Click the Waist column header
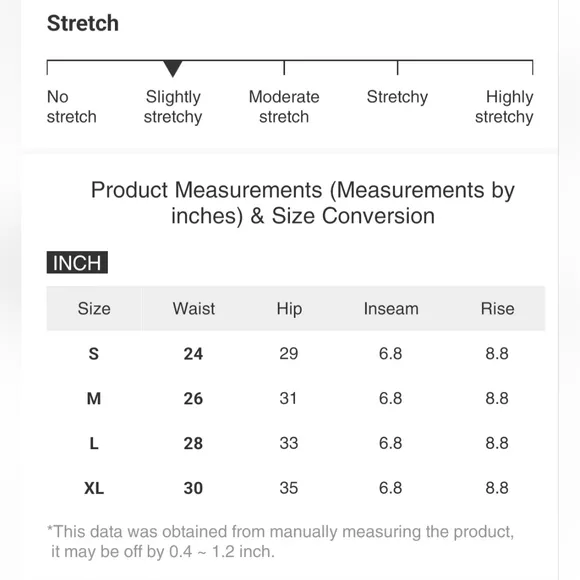Viewport: 580px width, 580px height. tap(194, 308)
